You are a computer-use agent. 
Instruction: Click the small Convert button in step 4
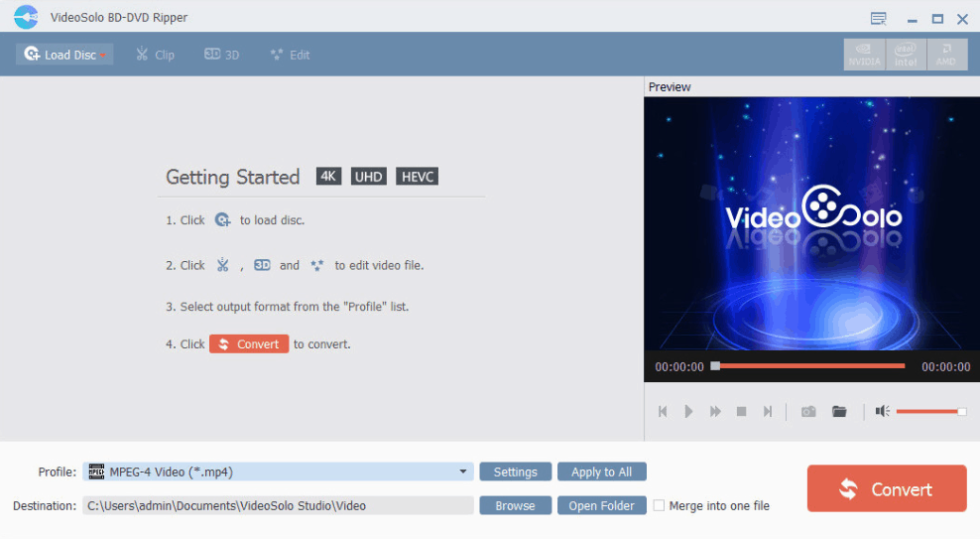[249, 343]
